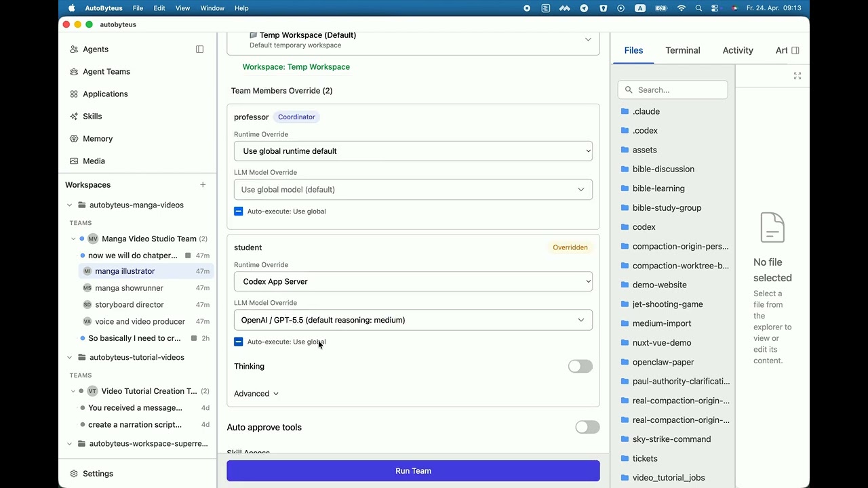Stop the 'So basically I need to cr...' run
The image size is (868, 488).
click(x=194, y=338)
